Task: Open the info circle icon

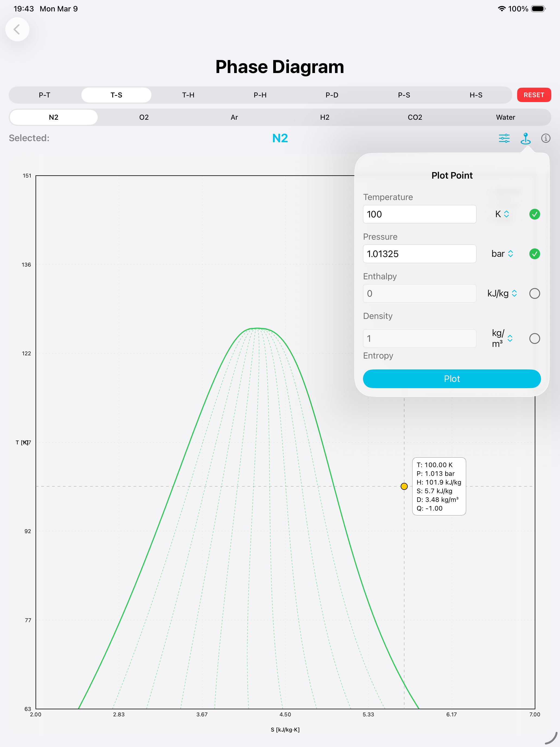Action: pyautogui.click(x=546, y=138)
